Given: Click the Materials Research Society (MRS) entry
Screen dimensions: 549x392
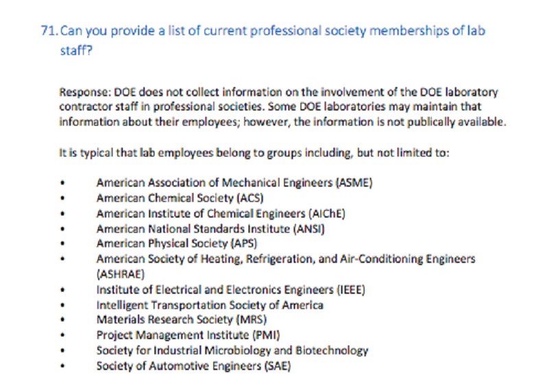Looking at the screenshot, I should [182, 319].
